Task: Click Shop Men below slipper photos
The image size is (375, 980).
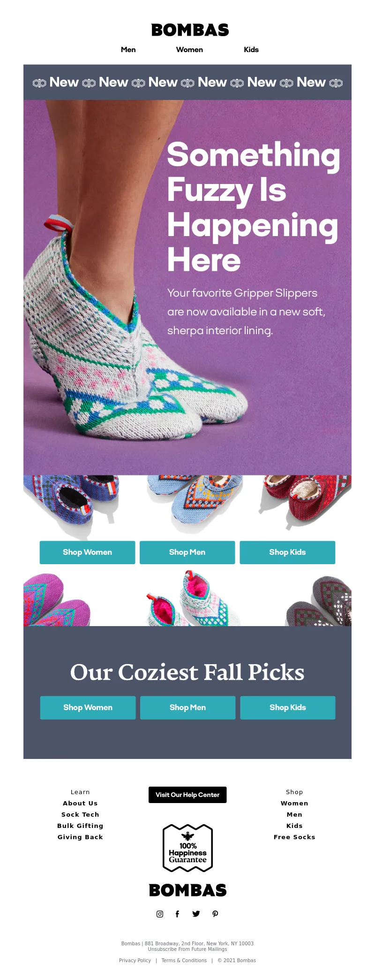Action: tap(187, 552)
